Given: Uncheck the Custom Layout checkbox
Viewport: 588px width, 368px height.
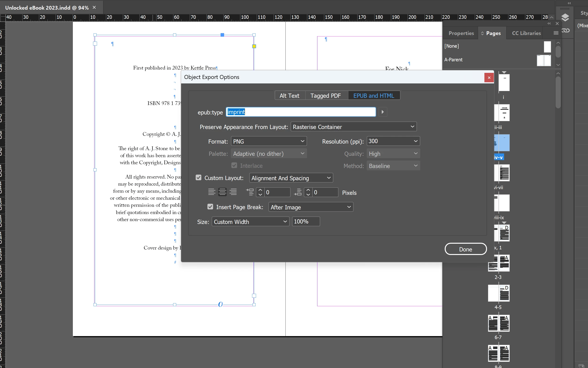Looking at the screenshot, I should coord(199,178).
